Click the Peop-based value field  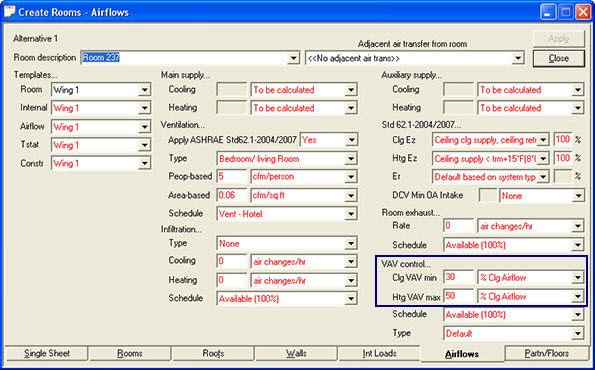[232, 176]
